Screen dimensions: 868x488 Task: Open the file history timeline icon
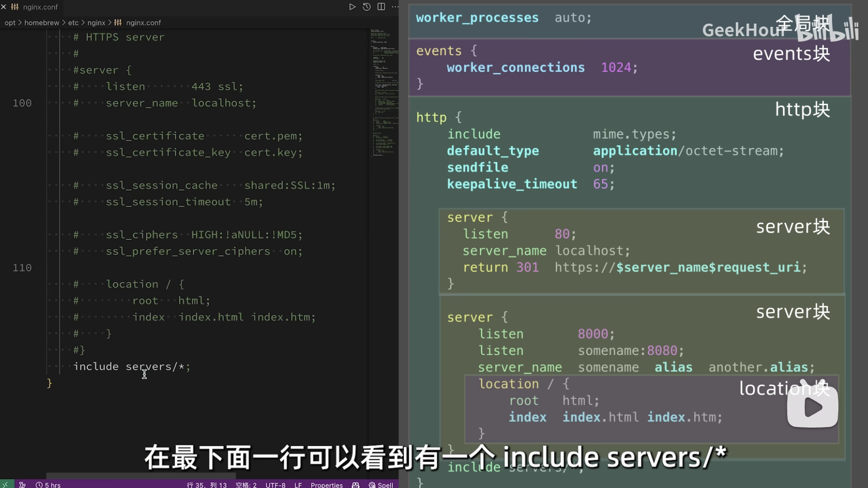point(366,7)
